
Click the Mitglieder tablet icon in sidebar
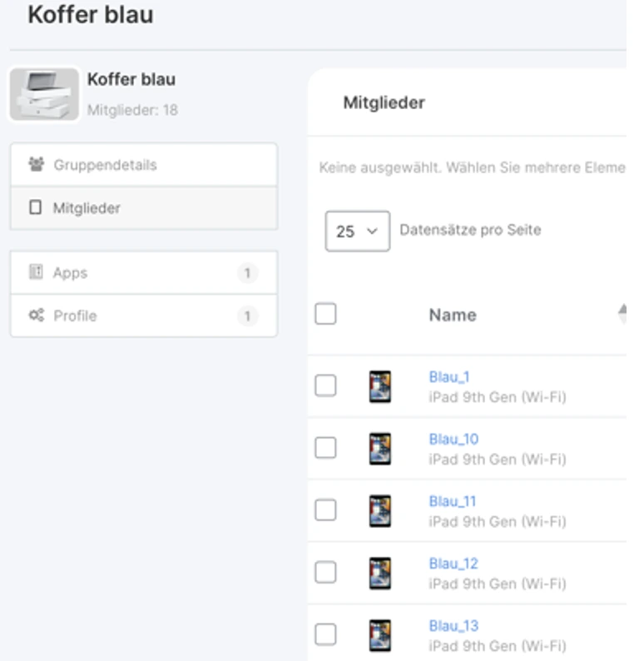click(x=35, y=208)
